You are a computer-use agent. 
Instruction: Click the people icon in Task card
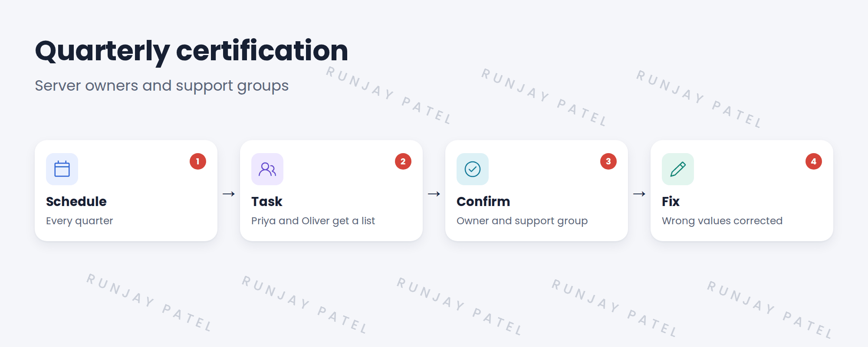coord(267,169)
